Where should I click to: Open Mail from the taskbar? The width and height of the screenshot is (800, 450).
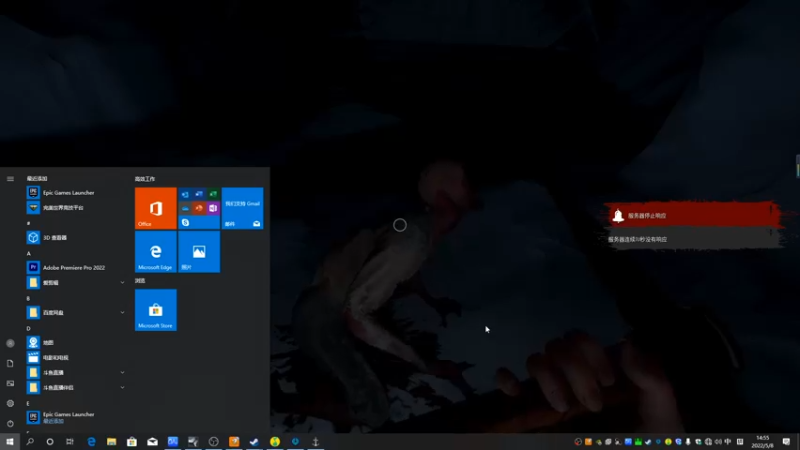[153, 441]
